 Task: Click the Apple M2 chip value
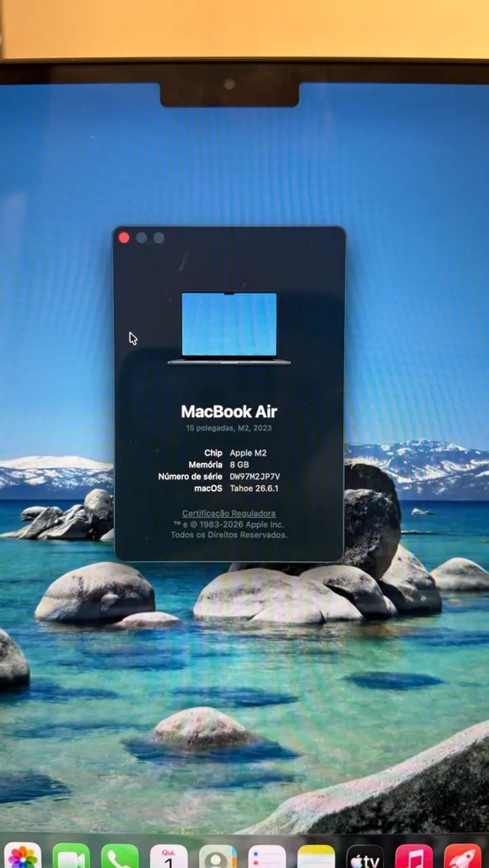click(x=248, y=453)
